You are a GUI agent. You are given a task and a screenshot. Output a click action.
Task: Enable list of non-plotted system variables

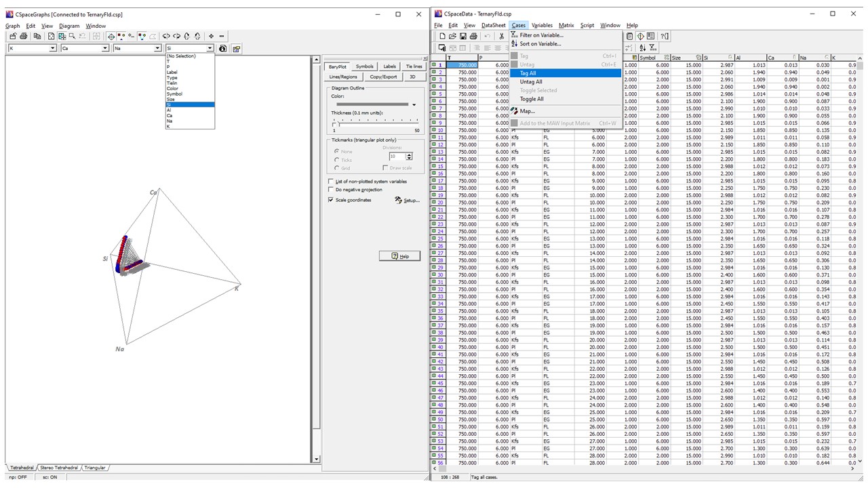coord(331,182)
